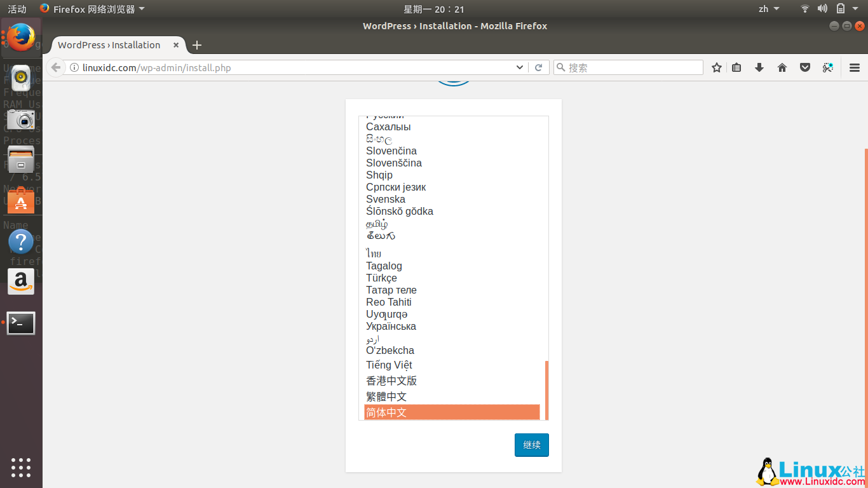Image resolution: width=868 pixels, height=488 pixels.
Task: Open Amazon from the Ubuntu dock
Action: click(21, 281)
